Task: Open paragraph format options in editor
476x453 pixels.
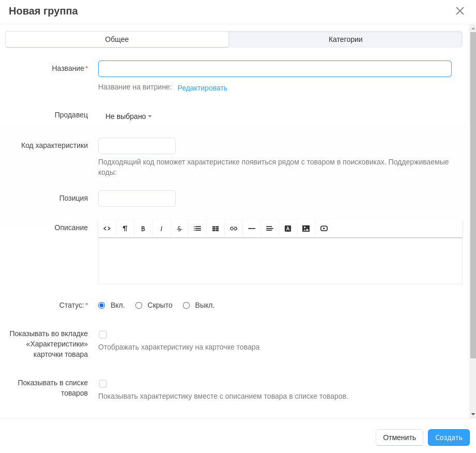Action: point(125,229)
